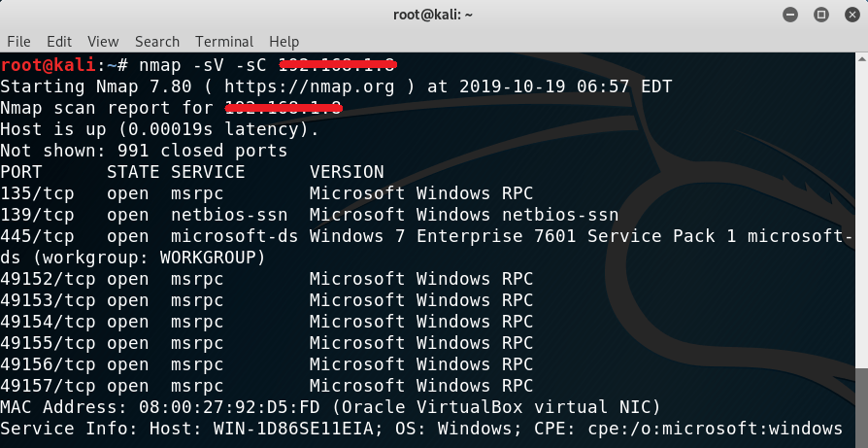The image size is (868, 448).
Task: Maximize the terminal window
Action: (820, 16)
